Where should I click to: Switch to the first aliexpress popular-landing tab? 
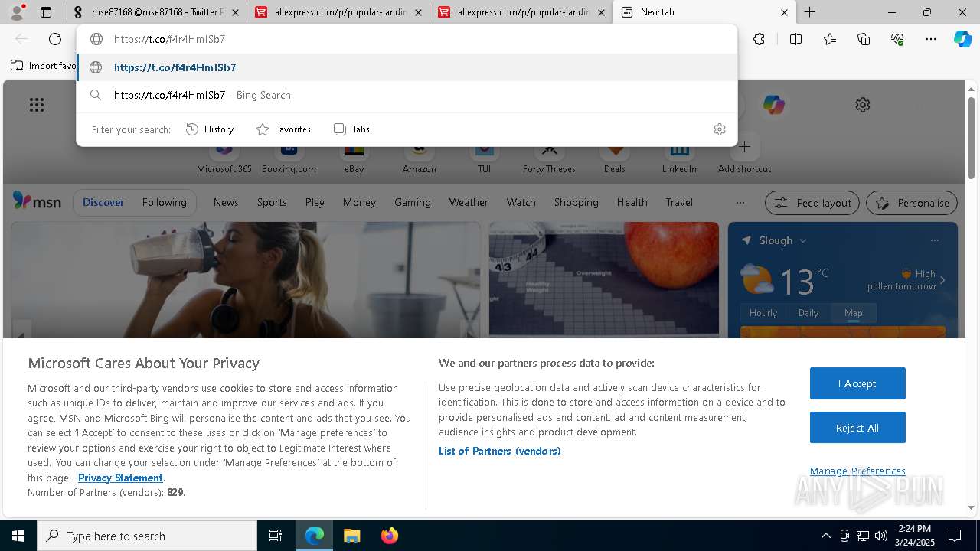[x=338, y=12]
